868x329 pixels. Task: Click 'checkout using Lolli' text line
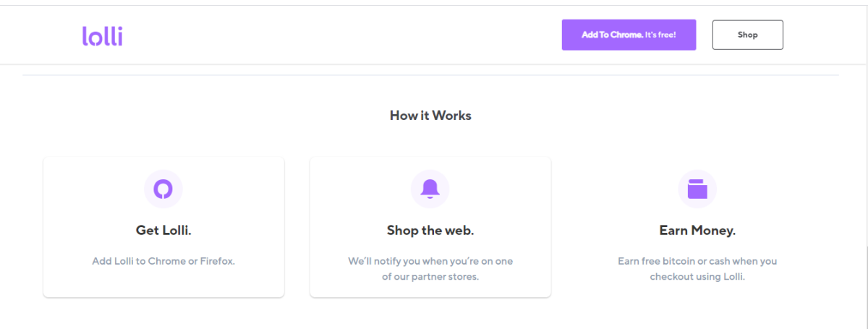click(x=697, y=276)
